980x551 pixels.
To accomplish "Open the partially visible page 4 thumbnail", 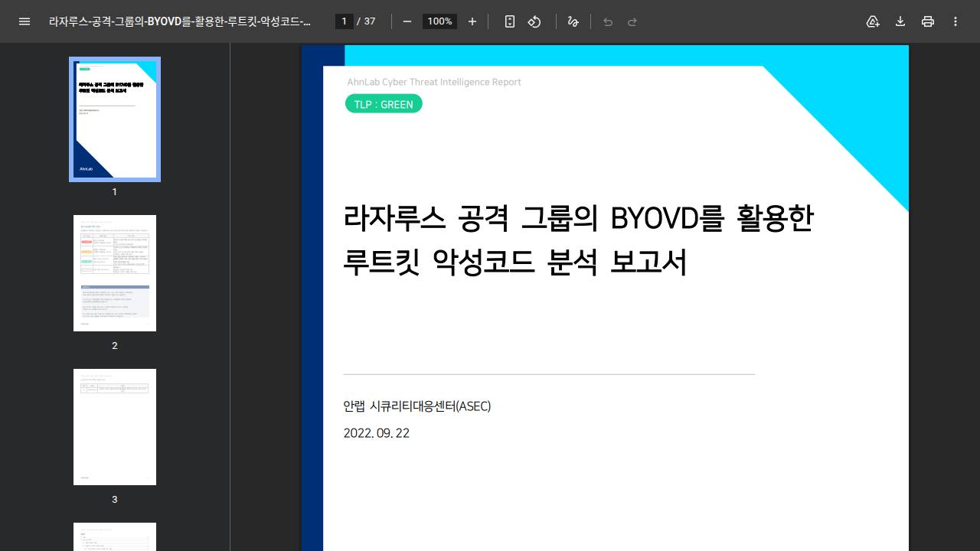I will tap(115, 536).
